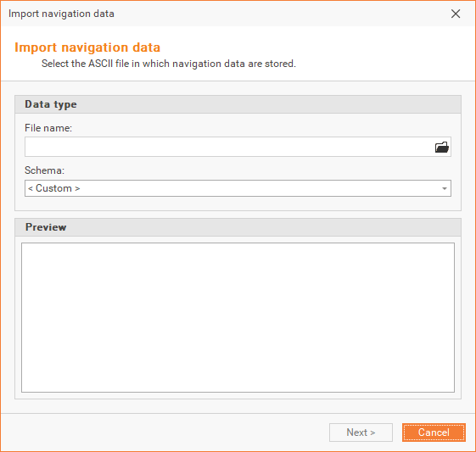Cancel the import dialog
The image size is (476, 452).
[434, 432]
